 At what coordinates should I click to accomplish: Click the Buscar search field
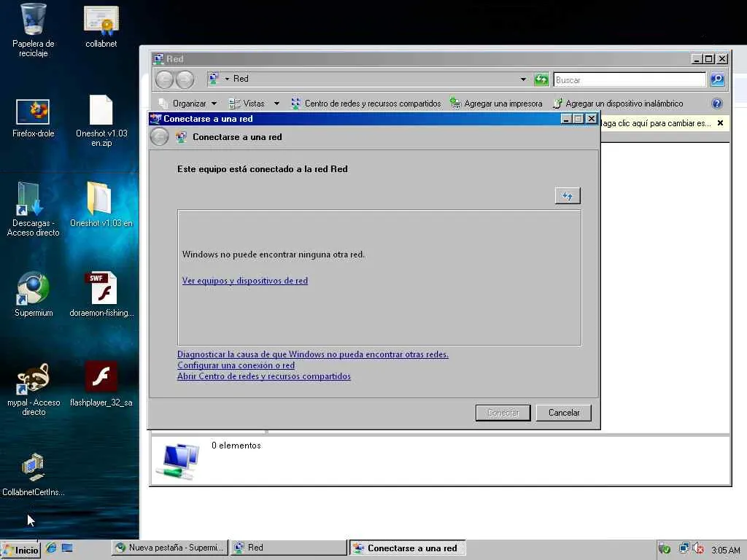click(630, 79)
